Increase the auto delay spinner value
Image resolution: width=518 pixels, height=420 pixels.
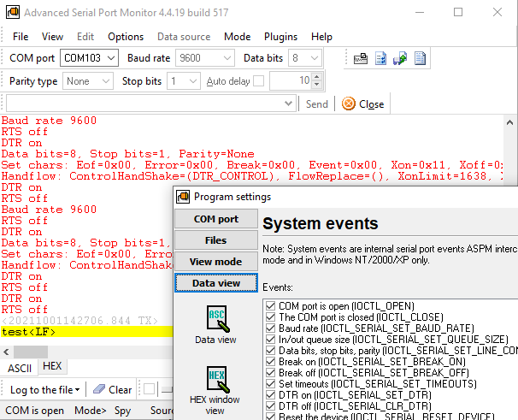pyautogui.click(x=317, y=77)
